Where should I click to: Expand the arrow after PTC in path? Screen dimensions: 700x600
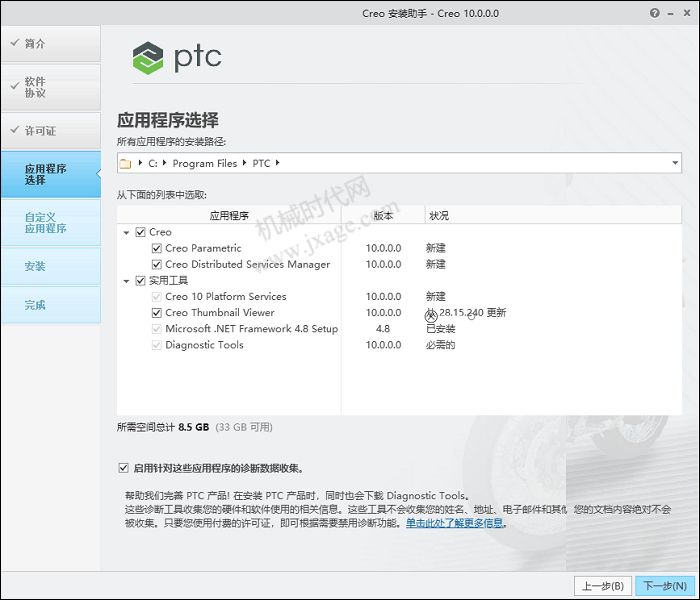point(277,163)
